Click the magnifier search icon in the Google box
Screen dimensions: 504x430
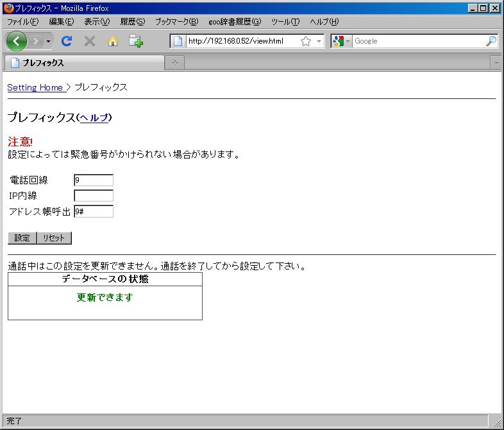click(491, 41)
